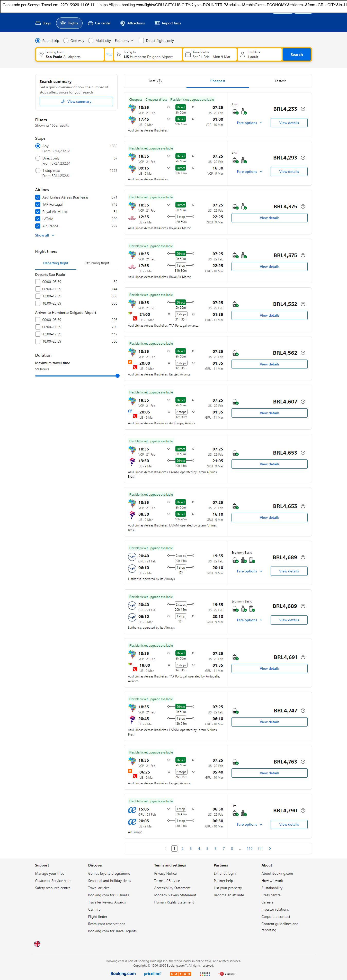Click the calendar icon in Travel dates field
Viewport: 347px width, 980px height.
click(188, 54)
